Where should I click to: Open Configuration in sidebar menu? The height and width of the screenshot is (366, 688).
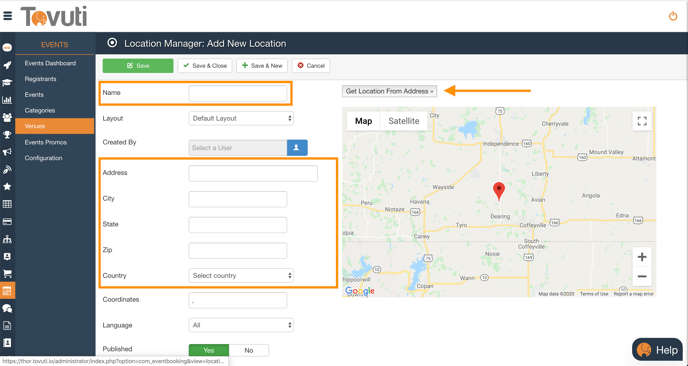pyautogui.click(x=43, y=158)
